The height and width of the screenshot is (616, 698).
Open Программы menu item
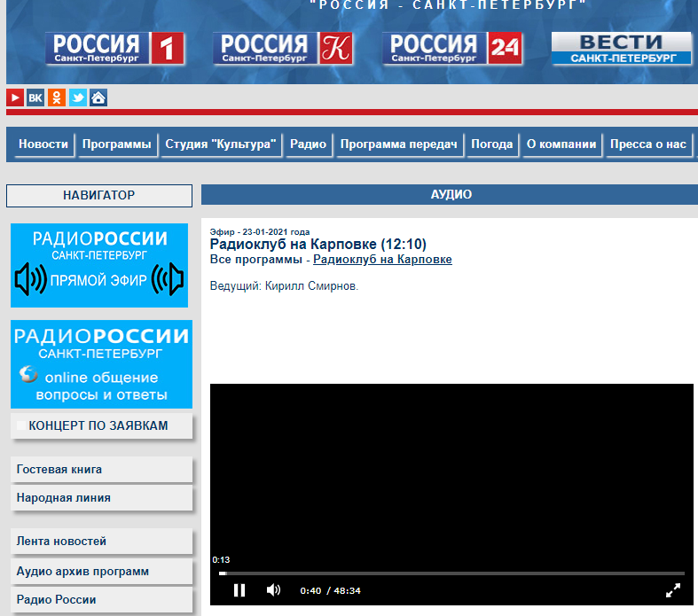117,144
